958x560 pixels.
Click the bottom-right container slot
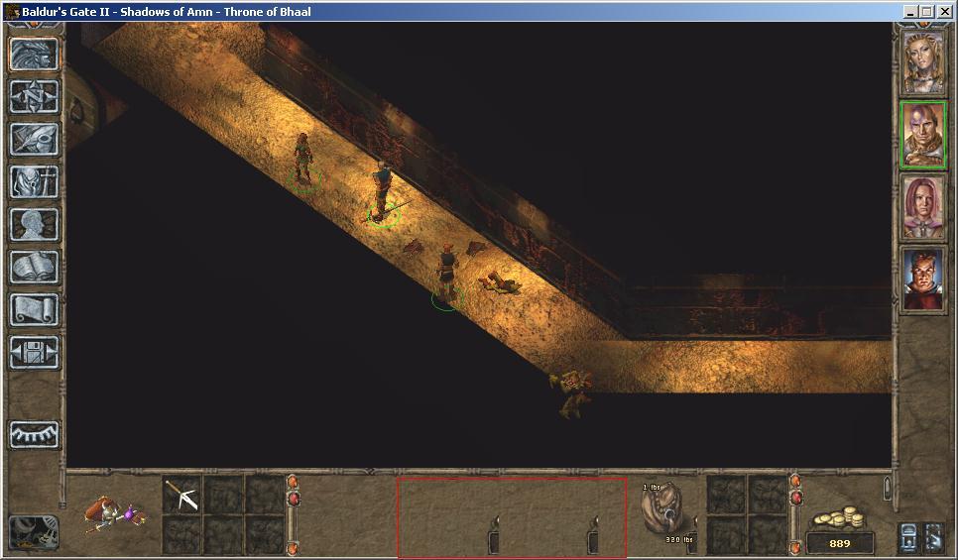265,535
